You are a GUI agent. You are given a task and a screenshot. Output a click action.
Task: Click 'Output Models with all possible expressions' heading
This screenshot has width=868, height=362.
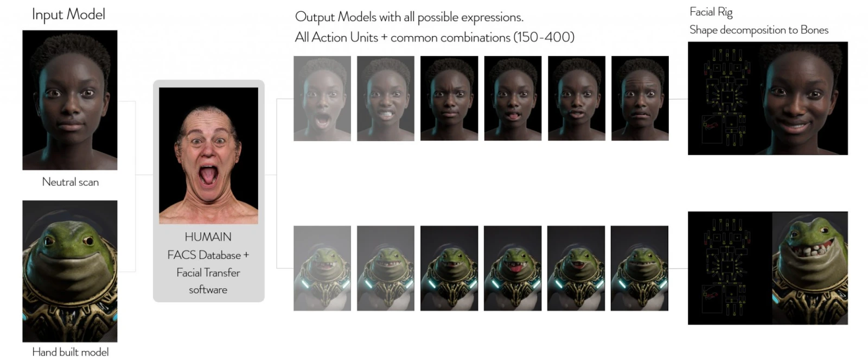[409, 17]
